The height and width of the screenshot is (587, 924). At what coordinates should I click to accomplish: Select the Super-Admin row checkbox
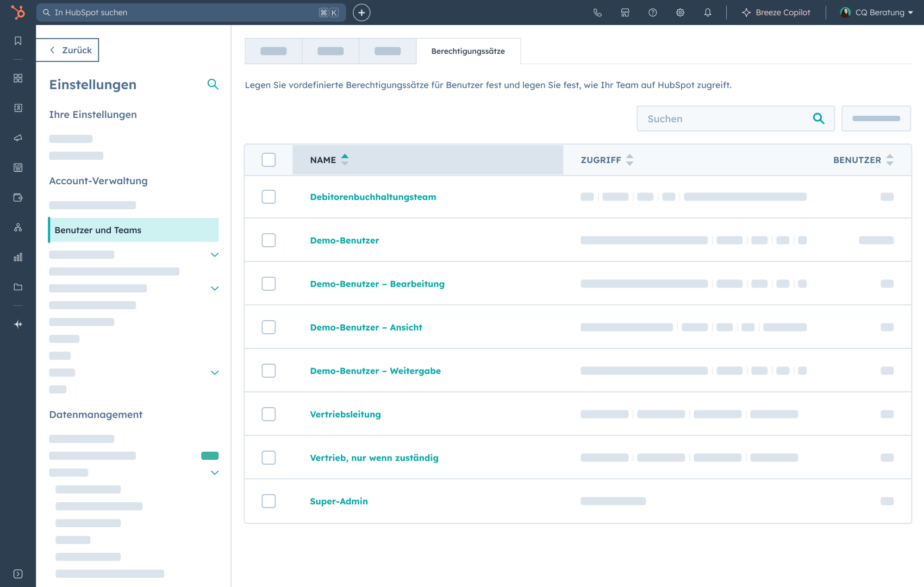269,501
